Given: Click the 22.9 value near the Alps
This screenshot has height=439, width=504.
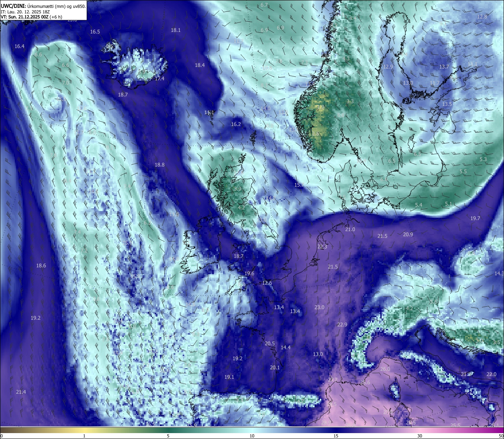Looking at the screenshot, I should click(x=342, y=325).
